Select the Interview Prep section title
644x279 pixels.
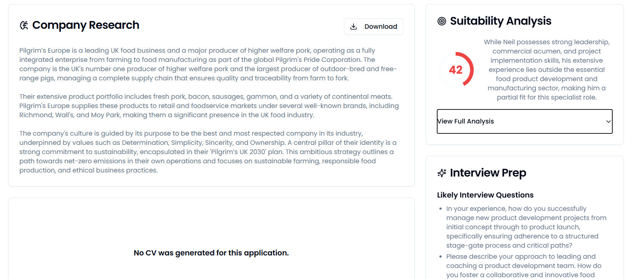(x=488, y=172)
